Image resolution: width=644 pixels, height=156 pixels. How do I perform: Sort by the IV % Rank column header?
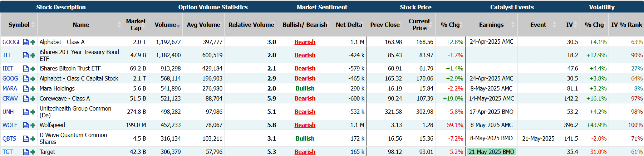[x=626, y=25]
